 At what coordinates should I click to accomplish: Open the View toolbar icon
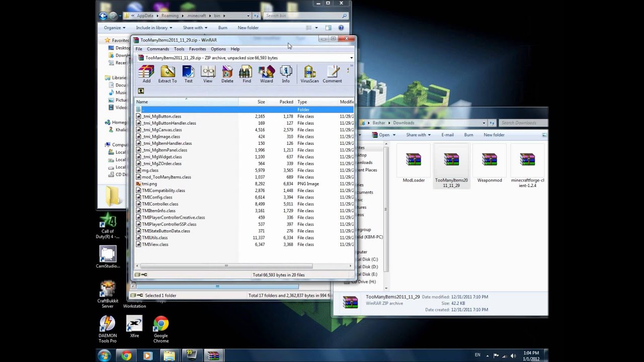point(208,74)
